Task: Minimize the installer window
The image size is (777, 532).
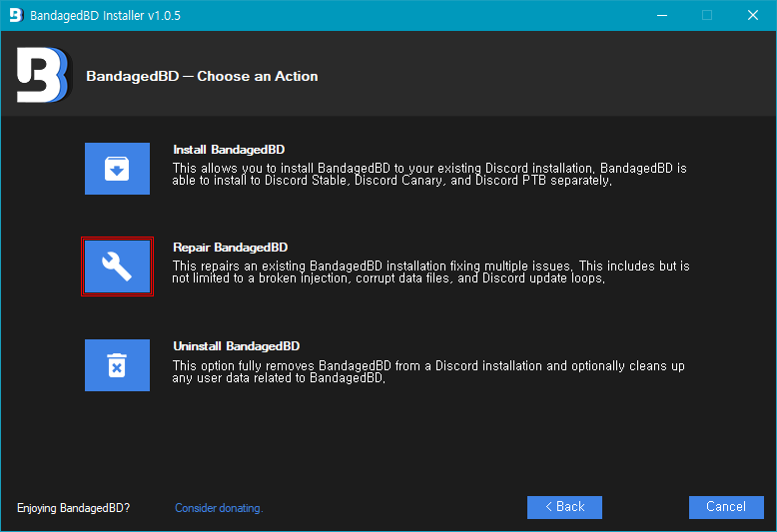Action: pyautogui.click(x=662, y=15)
